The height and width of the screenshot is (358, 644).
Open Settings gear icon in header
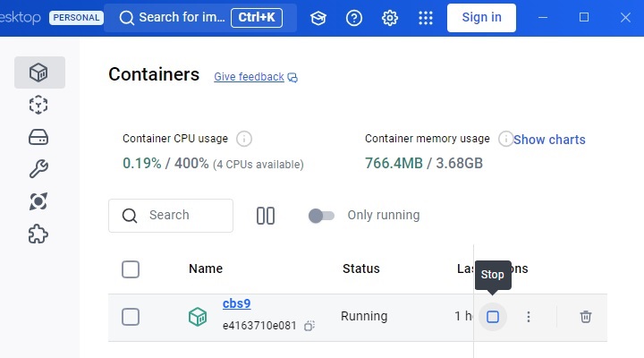click(390, 18)
